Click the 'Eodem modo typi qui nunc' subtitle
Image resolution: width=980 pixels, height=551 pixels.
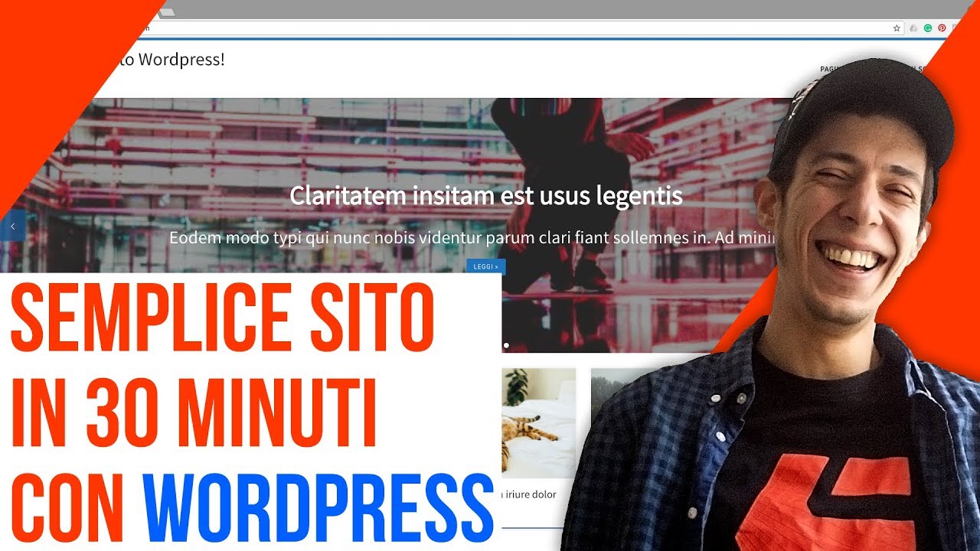point(472,237)
